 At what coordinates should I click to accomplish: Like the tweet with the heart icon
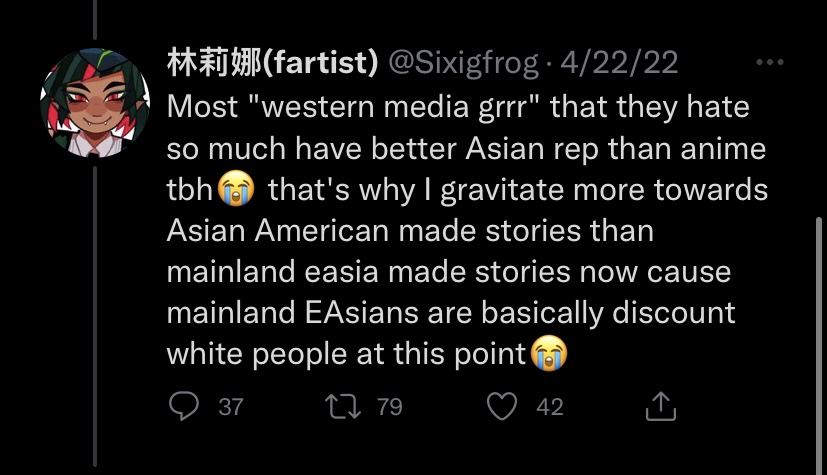click(x=505, y=406)
